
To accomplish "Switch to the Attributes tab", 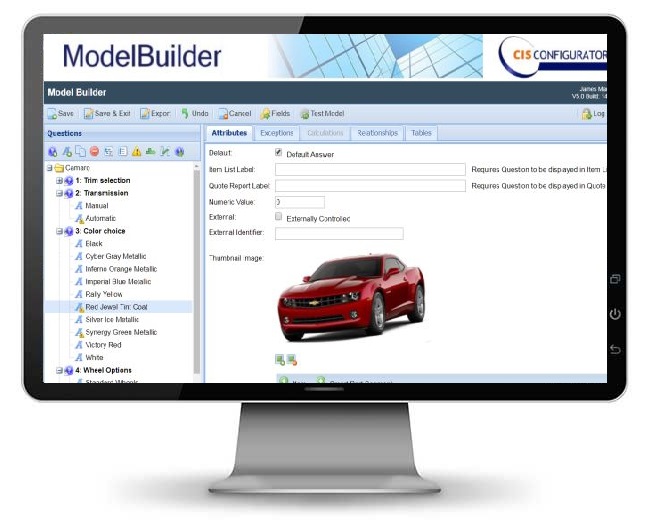I will pos(229,133).
